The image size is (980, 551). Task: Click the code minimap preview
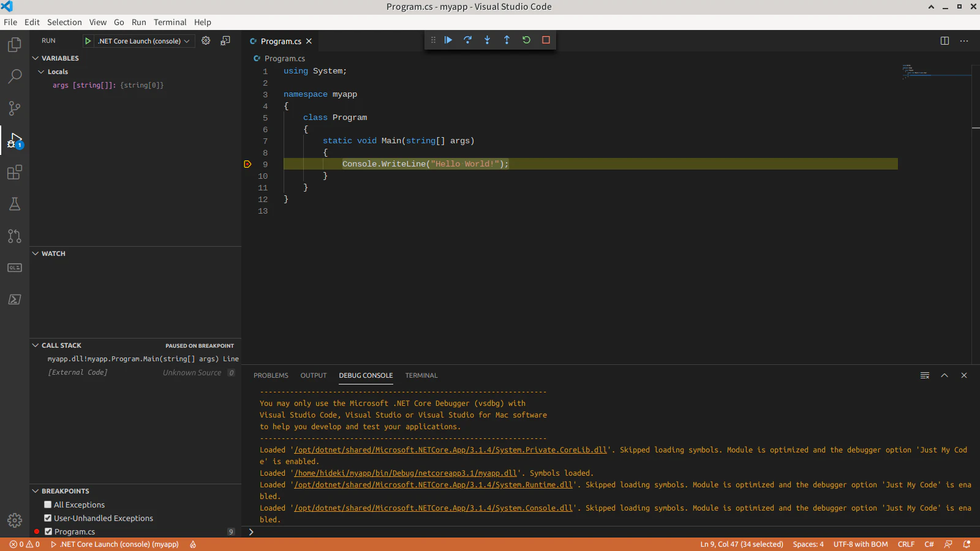(936, 71)
